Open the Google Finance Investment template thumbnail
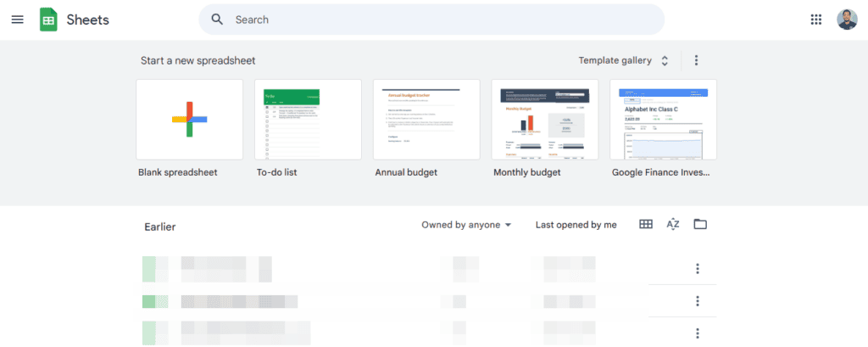 [663, 119]
